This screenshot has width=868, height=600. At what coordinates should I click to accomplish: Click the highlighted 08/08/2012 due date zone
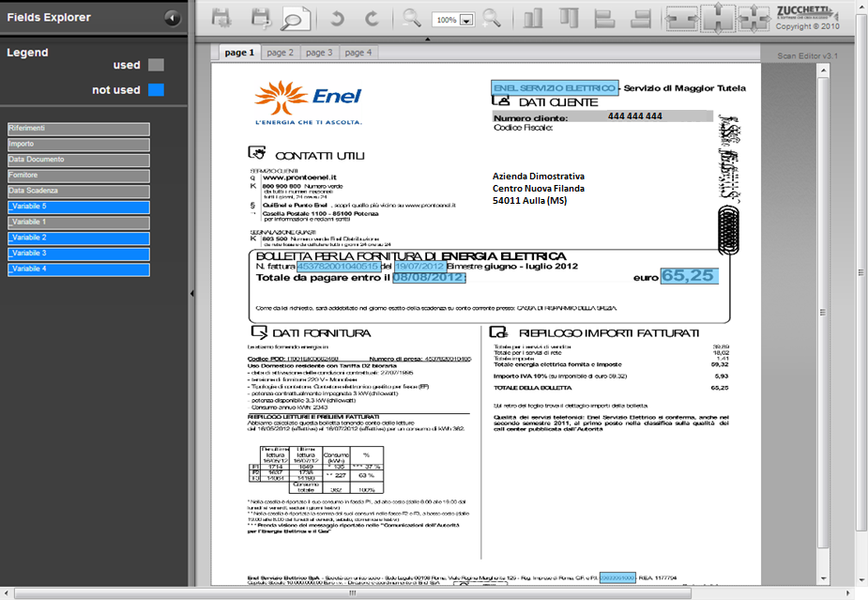tap(428, 278)
